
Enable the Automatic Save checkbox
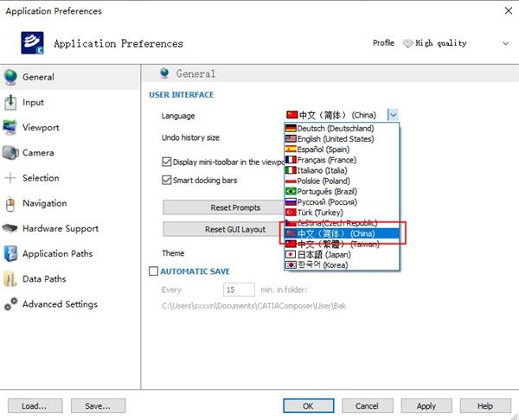tap(153, 271)
